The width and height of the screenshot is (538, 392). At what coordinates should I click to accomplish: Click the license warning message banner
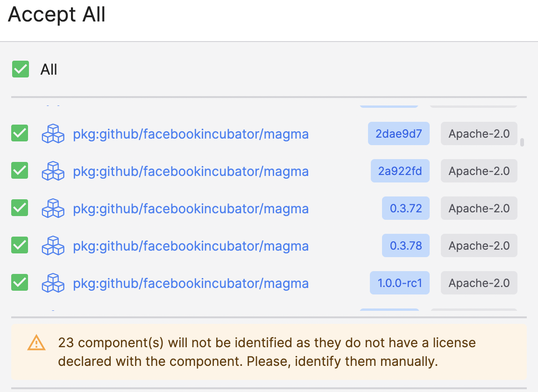click(x=269, y=352)
